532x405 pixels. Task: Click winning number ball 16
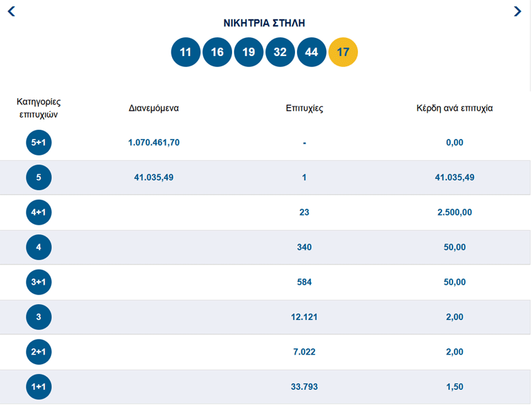(x=217, y=53)
